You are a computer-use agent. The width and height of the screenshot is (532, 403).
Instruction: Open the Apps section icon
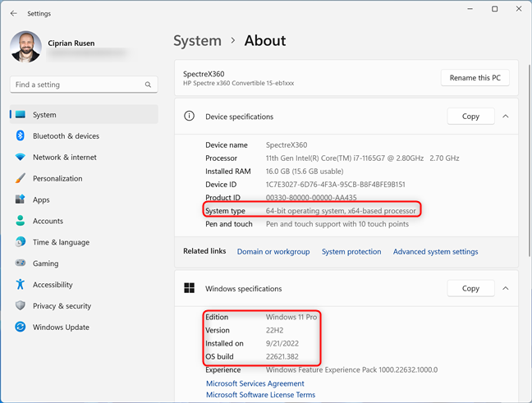click(21, 199)
